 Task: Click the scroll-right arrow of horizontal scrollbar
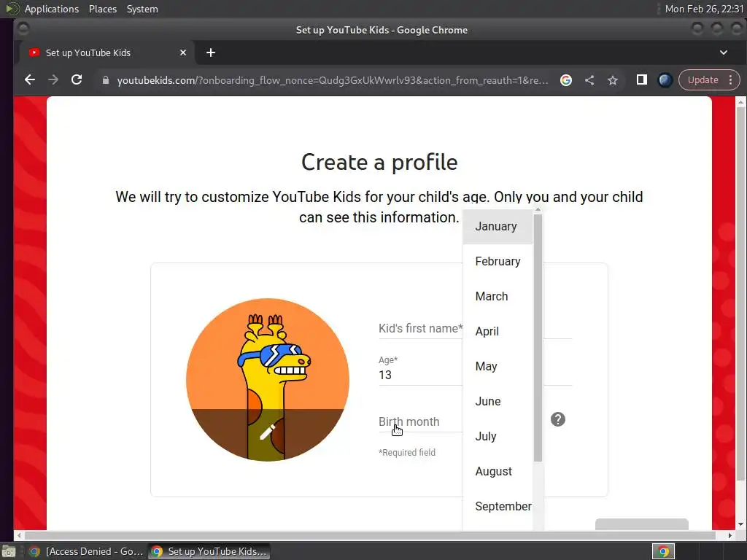(729, 535)
